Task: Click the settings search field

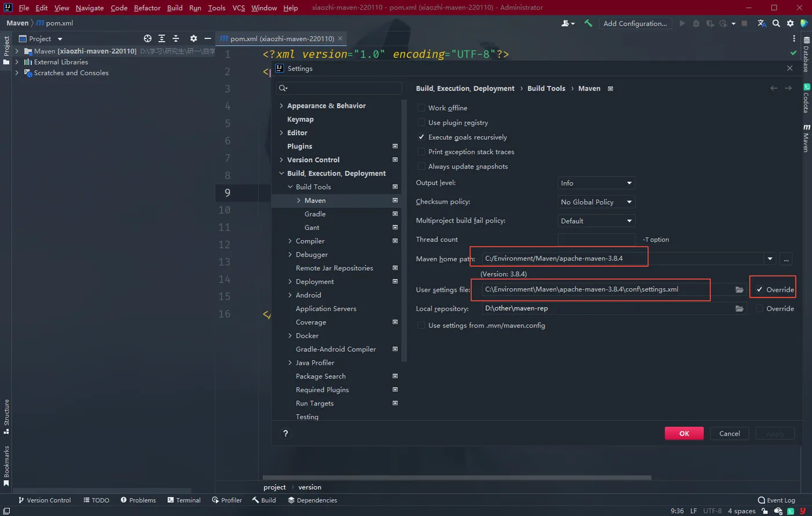Action: [339, 88]
